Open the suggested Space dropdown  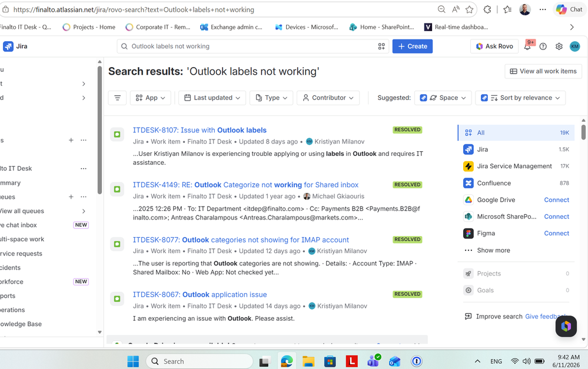[443, 98]
